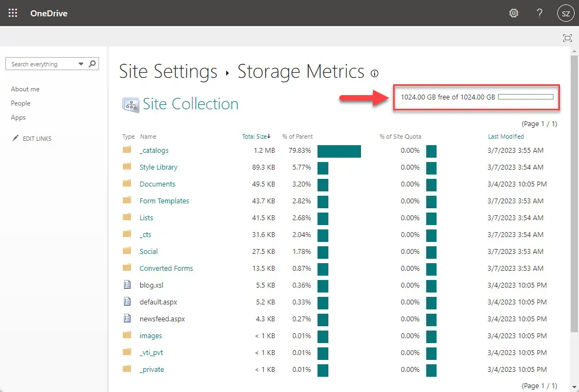Click the search magnifier icon
579x392 pixels.
coord(92,64)
